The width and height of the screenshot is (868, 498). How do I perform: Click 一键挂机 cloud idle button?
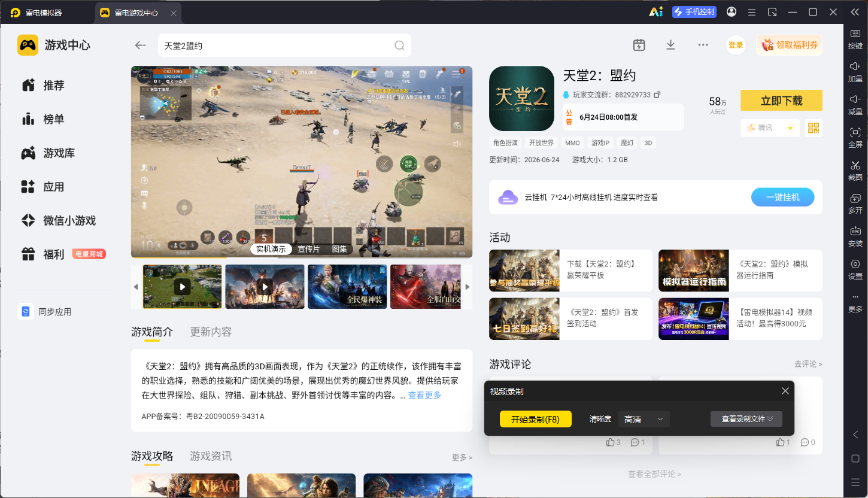[x=783, y=197]
